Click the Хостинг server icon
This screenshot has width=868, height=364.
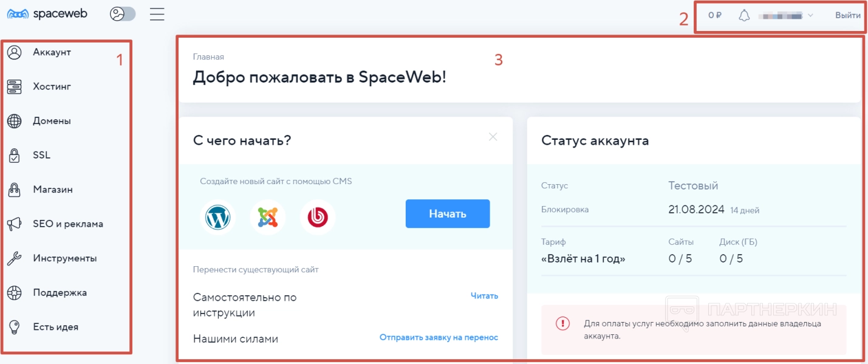(15, 87)
